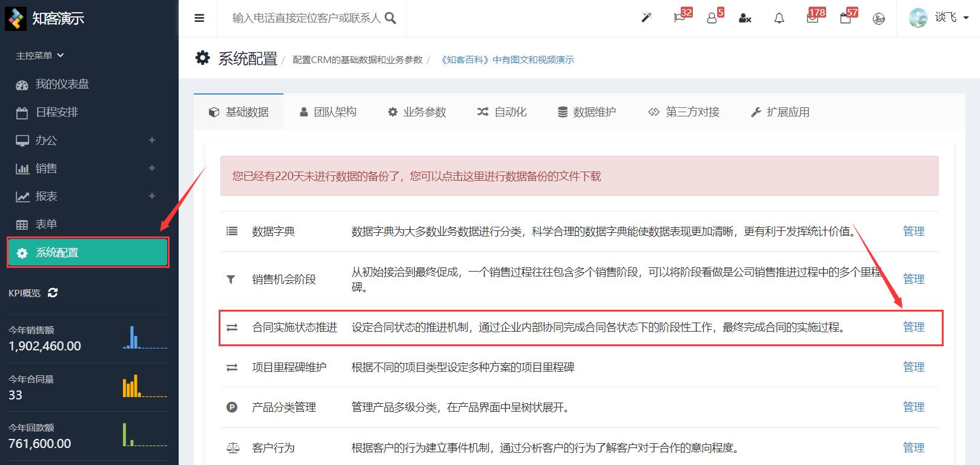The image size is (980, 465).
Task: Click the 今年销售额 mini bar chart
Action: [145, 338]
